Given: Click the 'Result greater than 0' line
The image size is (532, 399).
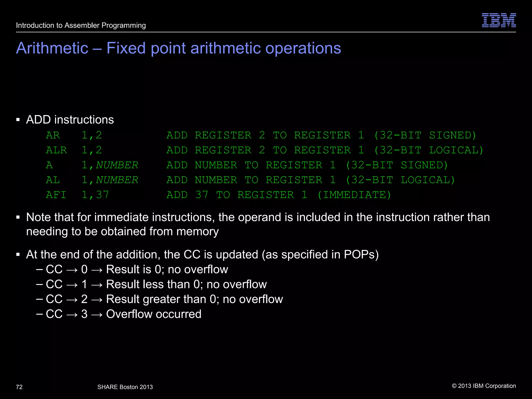Looking at the screenshot, I should click(x=194, y=299).
